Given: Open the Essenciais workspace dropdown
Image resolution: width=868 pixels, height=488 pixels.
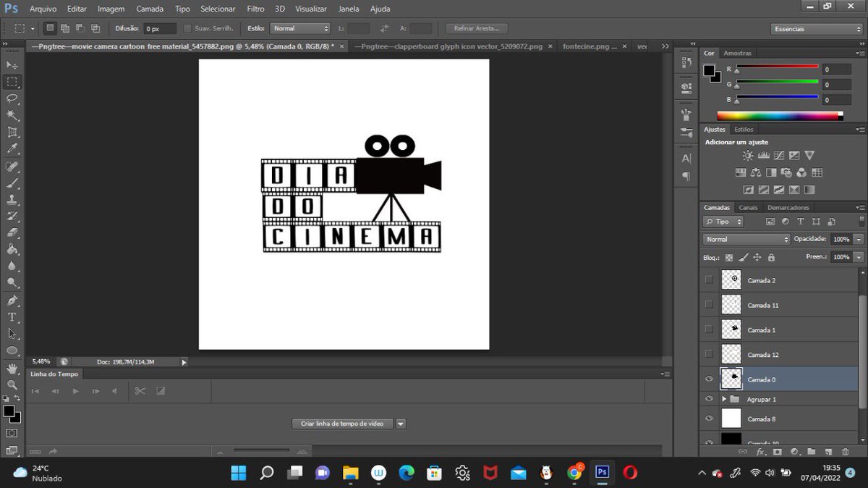Looking at the screenshot, I should (815, 29).
